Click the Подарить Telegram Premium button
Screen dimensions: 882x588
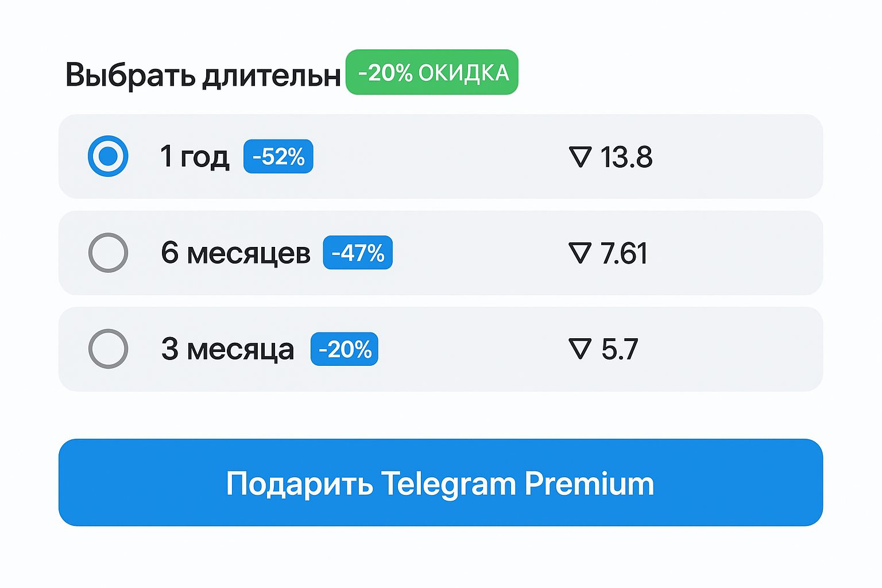440,482
